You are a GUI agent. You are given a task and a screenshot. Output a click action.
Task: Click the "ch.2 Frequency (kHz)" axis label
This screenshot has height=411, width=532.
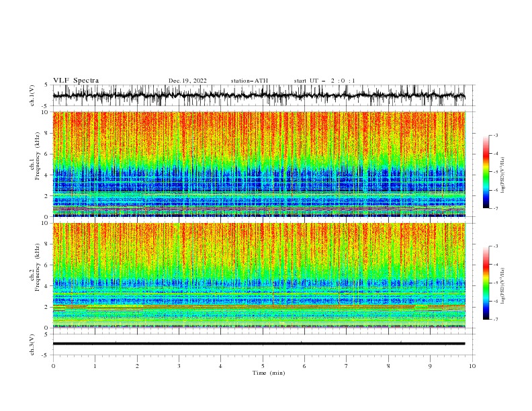point(34,267)
